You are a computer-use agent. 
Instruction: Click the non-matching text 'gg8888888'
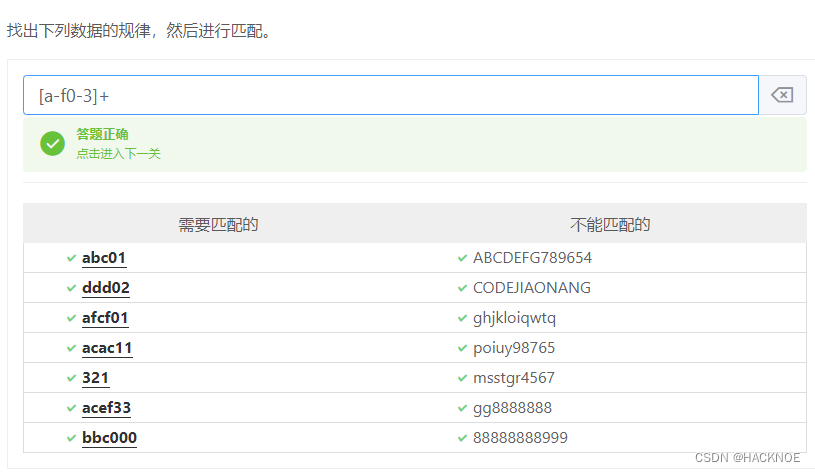click(x=512, y=408)
